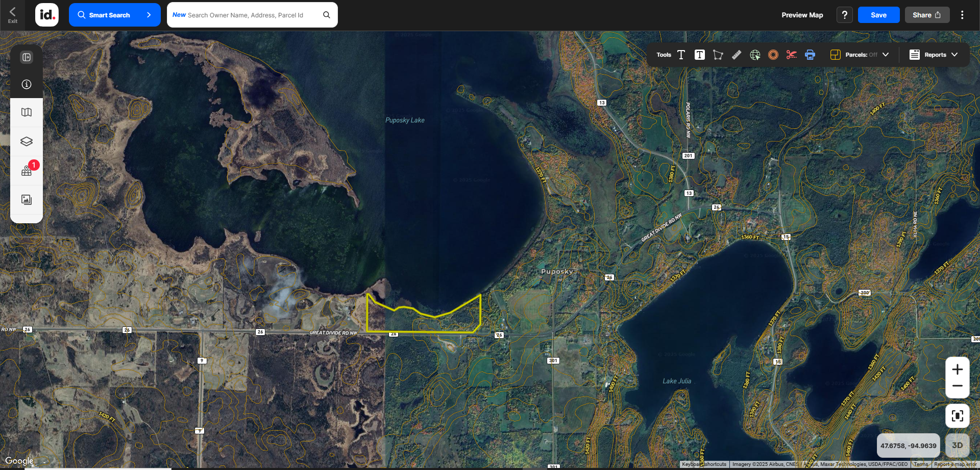The height and width of the screenshot is (470, 980).
Task: Expand the Reports dropdown menu
Action: [x=934, y=55]
